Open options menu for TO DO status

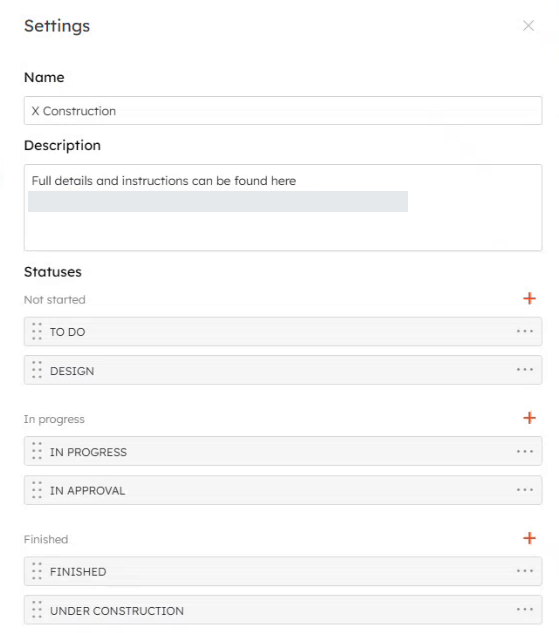pos(525,331)
